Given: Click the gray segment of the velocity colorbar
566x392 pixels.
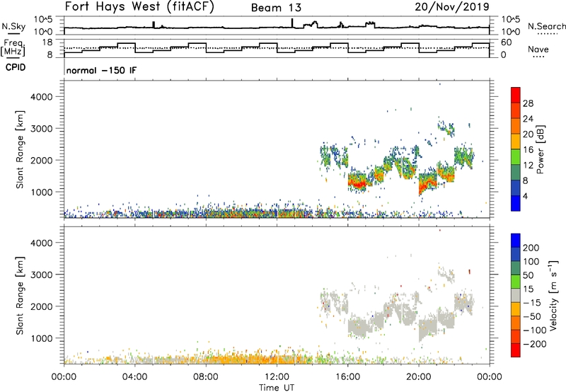Looking at the screenshot, I should pos(516,295).
